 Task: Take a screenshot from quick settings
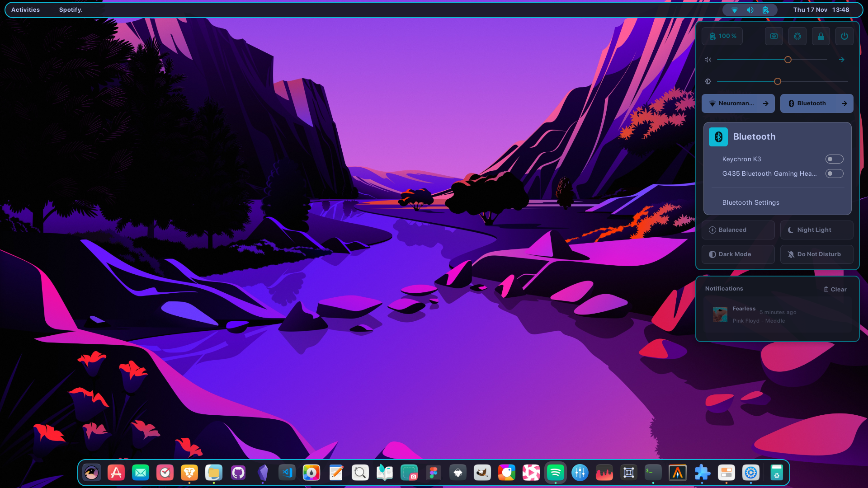tap(774, 36)
